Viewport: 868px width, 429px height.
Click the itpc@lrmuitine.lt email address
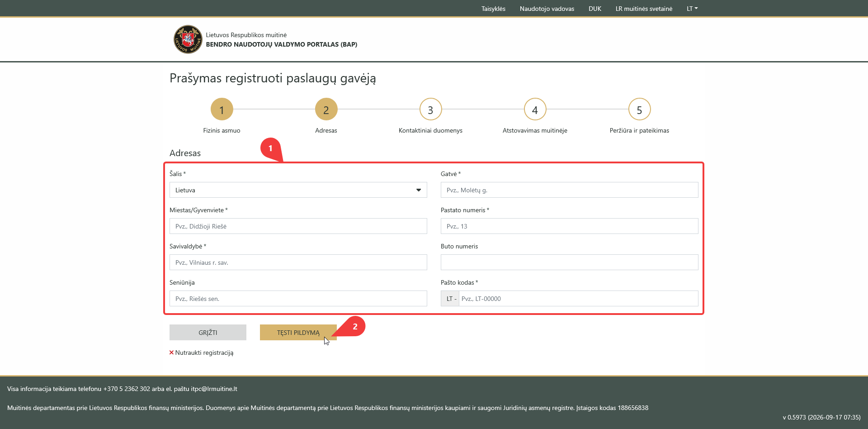click(x=214, y=389)
